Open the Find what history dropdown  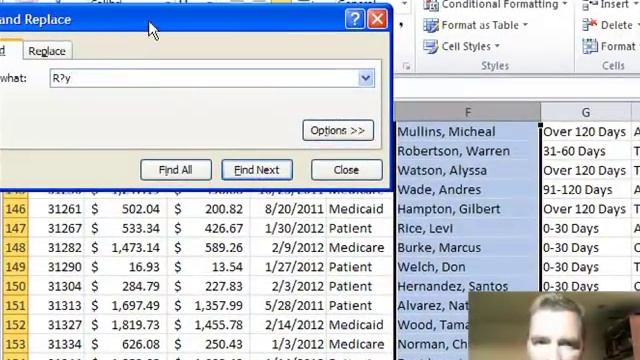tap(366, 78)
